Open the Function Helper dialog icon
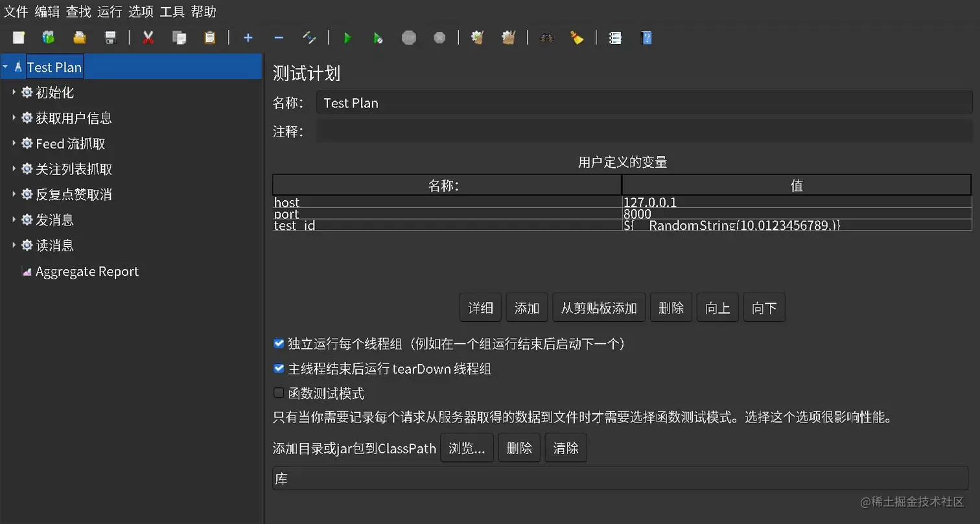980x524 pixels. pyautogui.click(x=615, y=38)
